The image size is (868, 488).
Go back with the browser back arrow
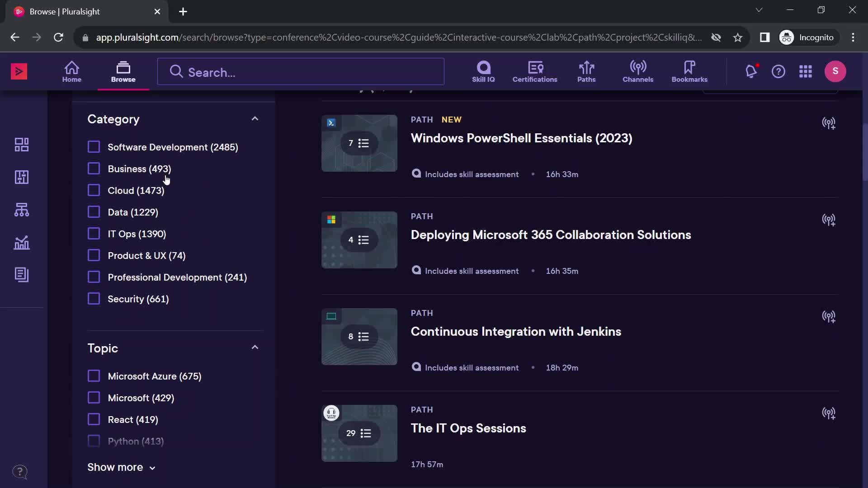[x=15, y=38]
